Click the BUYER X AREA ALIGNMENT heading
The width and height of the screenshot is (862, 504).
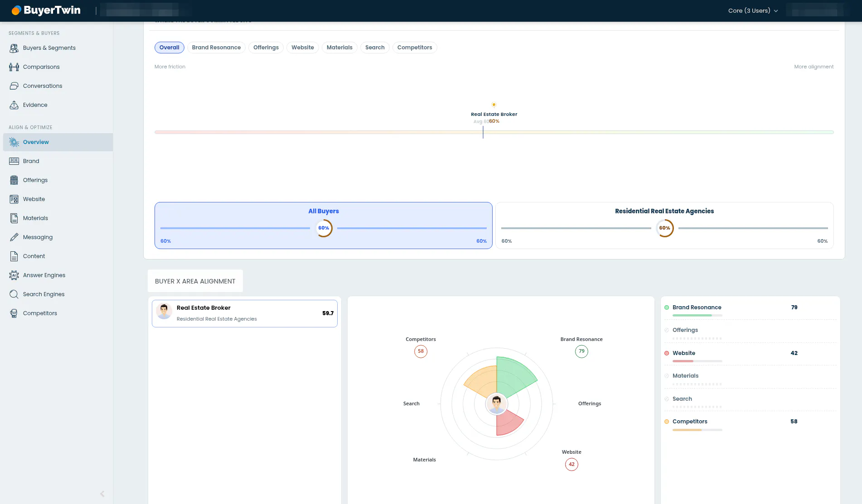pos(195,281)
